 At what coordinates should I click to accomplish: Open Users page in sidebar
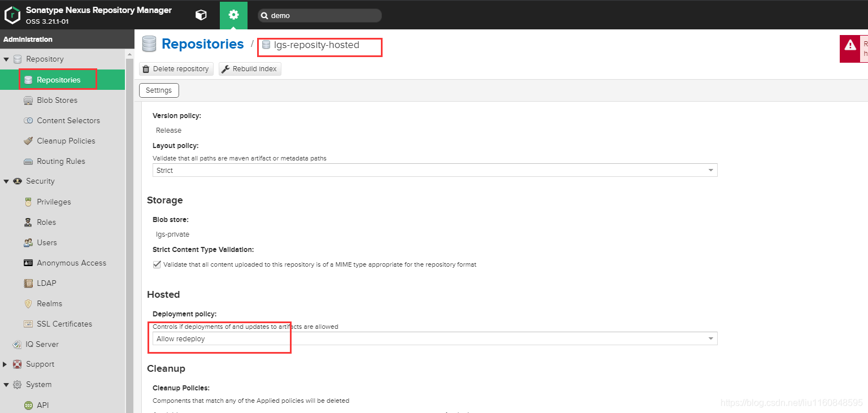click(47, 242)
